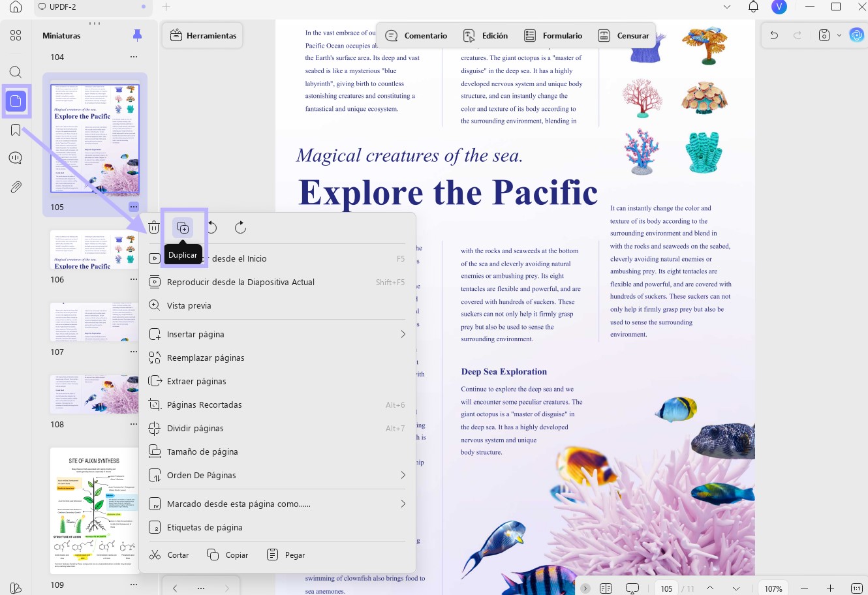Open the options menu for thumbnail 106

(134, 279)
